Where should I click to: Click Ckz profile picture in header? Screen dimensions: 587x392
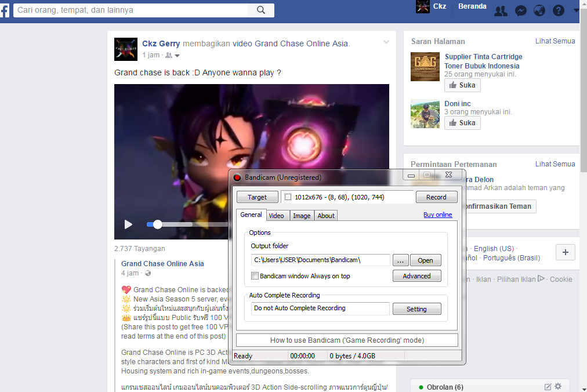point(423,7)
